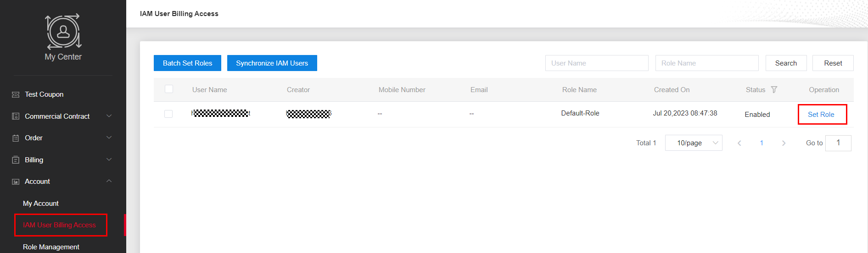The image size is (868, 253).
Task: Click the Set Role link
Action: [821, 115]
